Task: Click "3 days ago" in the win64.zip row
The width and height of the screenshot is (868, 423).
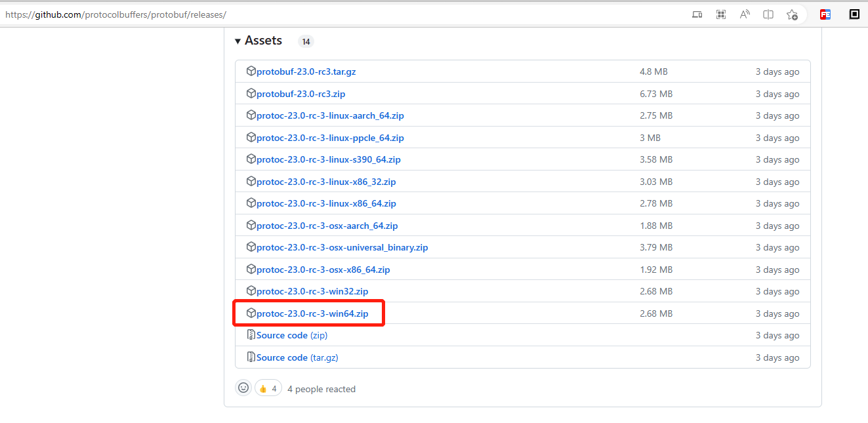Action: [x=777, y=313]
